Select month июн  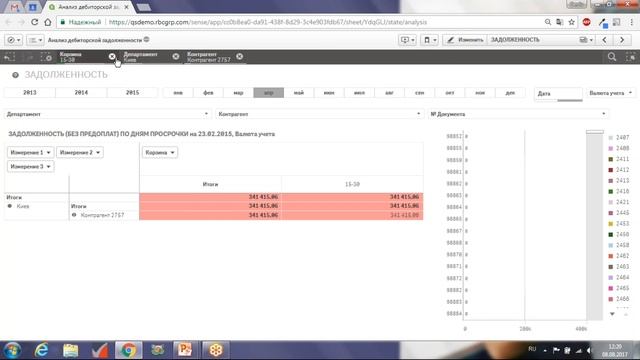(329, 93)
